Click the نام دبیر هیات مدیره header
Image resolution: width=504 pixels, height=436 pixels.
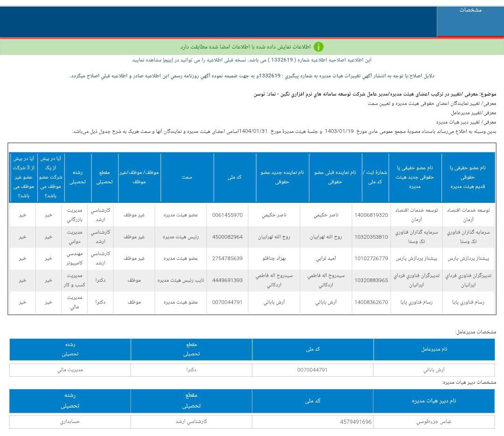pyautogui.click(x=434, y=401)
